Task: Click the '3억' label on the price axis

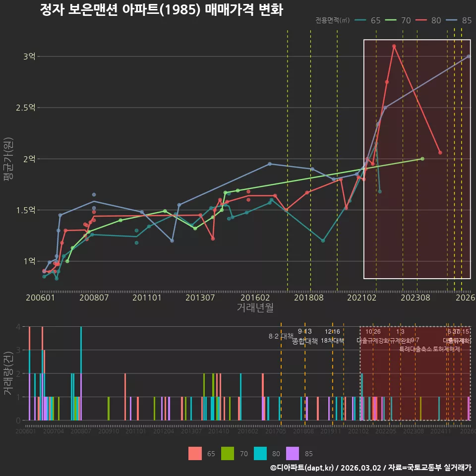Action: tap(29, 57)
